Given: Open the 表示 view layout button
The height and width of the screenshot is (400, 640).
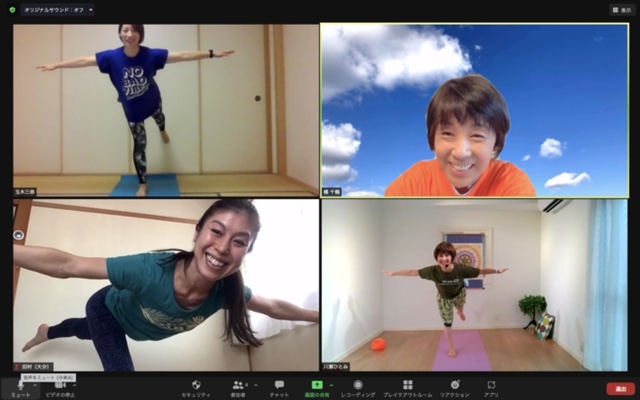Looking at the screenshot, I should [x=622, y=10].
